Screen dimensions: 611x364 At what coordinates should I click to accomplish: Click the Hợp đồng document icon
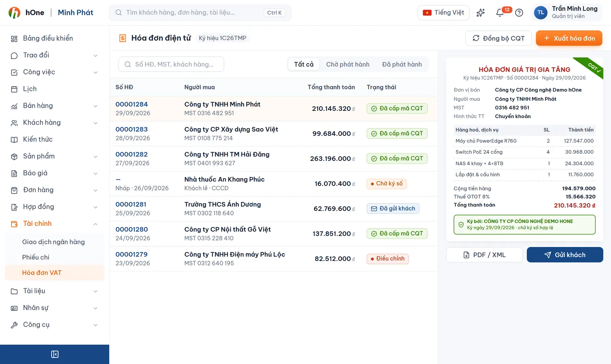tap(14, 207)
